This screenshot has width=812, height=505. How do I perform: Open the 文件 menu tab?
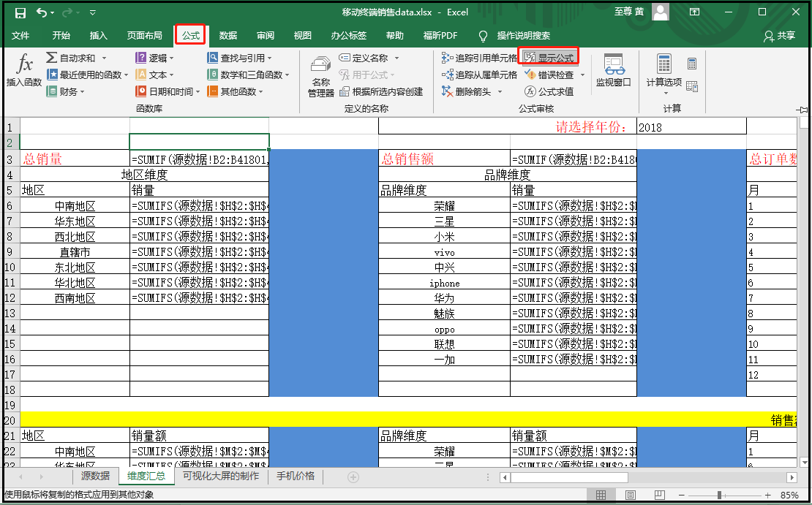click(x=20, y=36)
